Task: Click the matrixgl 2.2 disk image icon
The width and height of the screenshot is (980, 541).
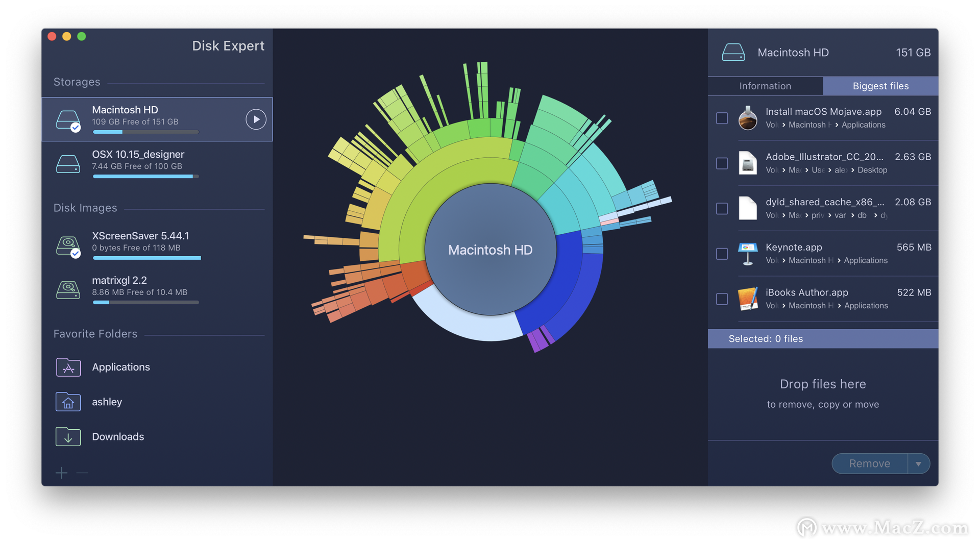Action: point(68,290)
